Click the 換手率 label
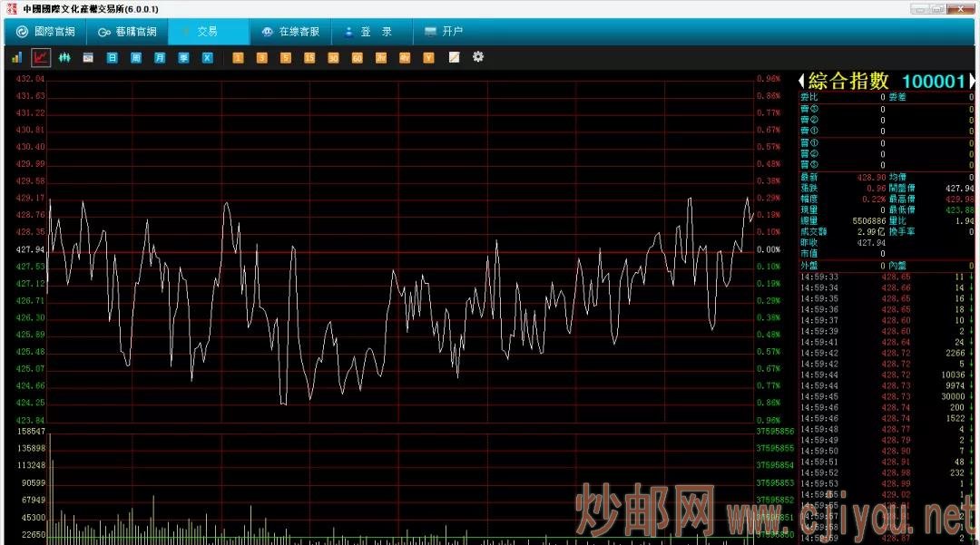 tap(901, 231)
